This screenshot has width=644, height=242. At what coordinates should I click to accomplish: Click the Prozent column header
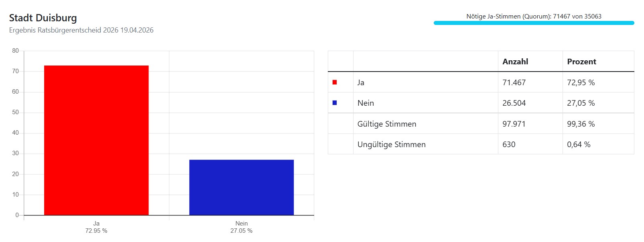(x=581, y=62)
